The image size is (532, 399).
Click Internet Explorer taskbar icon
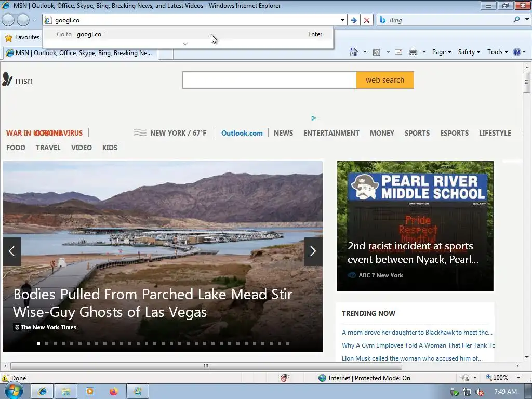point(42,392)
